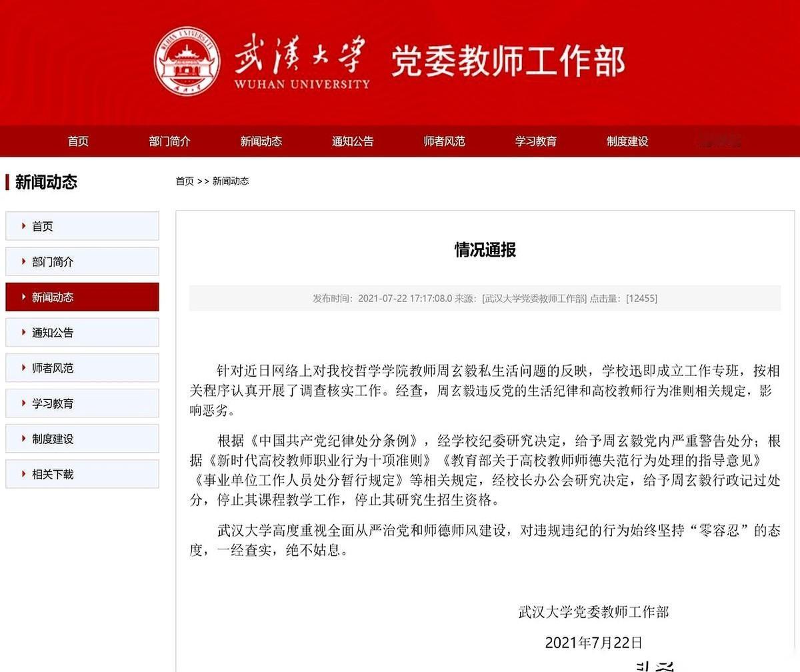The height and width of the screenshot is (672, 800).
Task: Open 师者风范 in the top navigation bar
Action: click(444, 141)
